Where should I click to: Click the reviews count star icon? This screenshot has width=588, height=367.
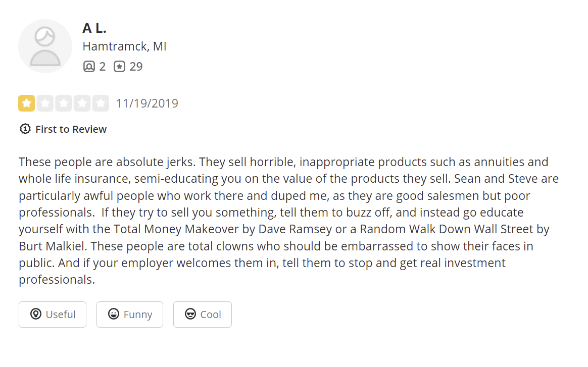119,67
